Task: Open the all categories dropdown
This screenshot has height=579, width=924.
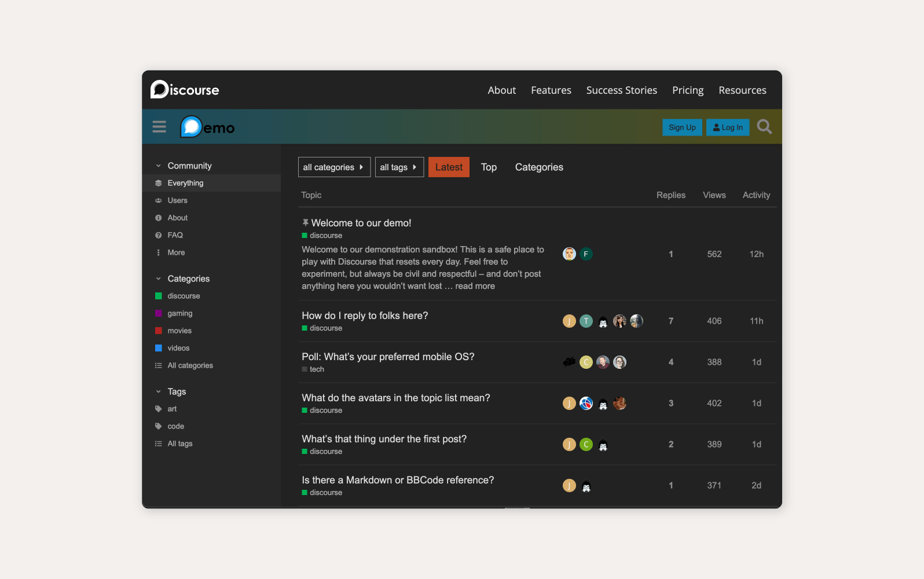Action: [334, 167]
